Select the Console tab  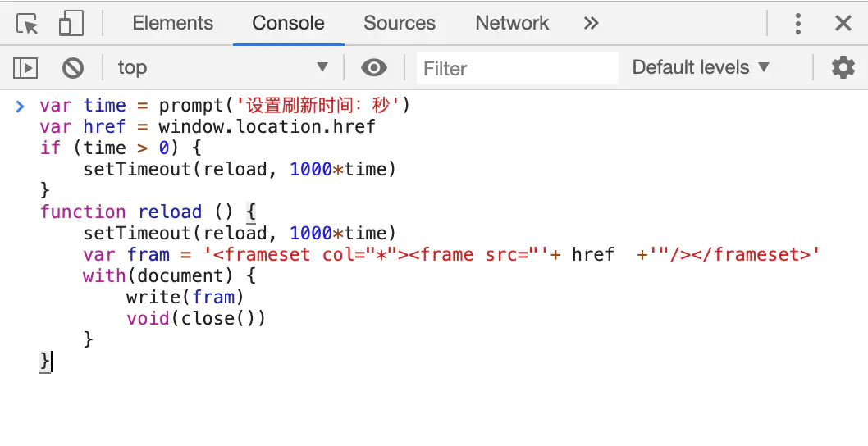(288, 24)
